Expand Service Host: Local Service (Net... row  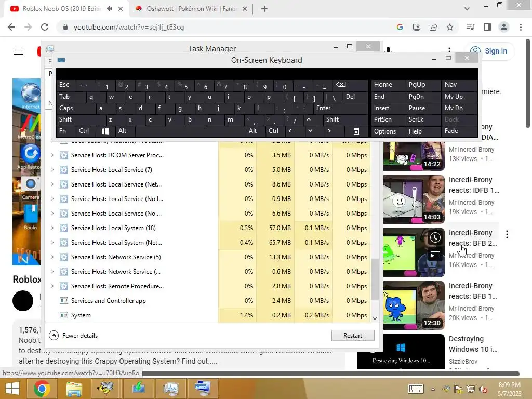(52, 184)
